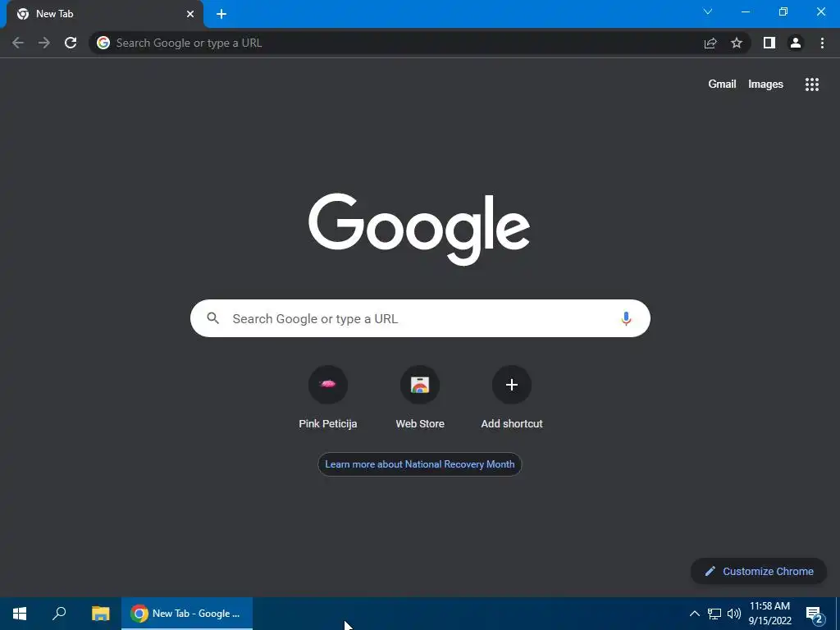This screenshot has width=840, height=630.
Task: Open the Pink Peticija shortcut
Action: (x=328, y=398)
